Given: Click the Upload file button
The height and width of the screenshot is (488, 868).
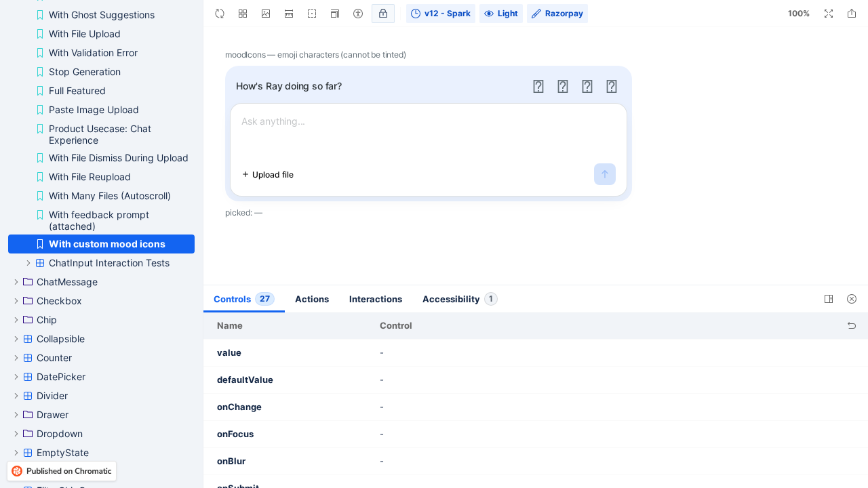Looking at the screenshot, I should point(268,174).
